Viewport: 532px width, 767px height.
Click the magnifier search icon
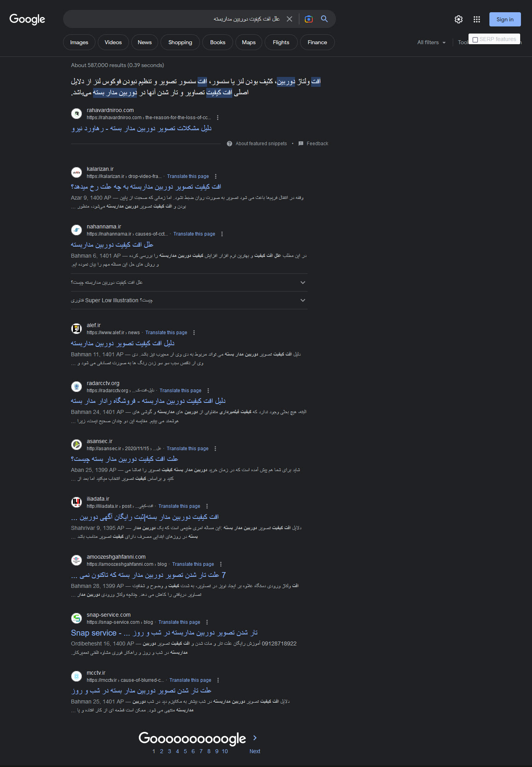(x=324, y=19)
